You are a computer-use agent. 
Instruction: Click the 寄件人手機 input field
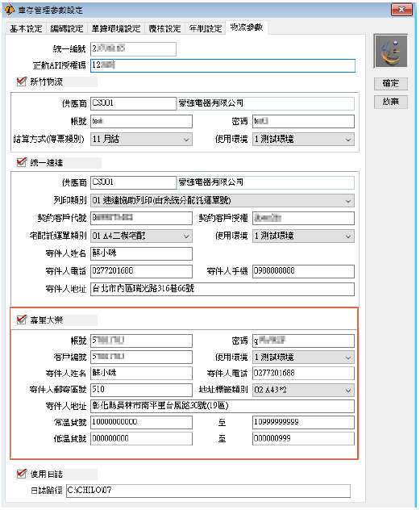point(303,271)
